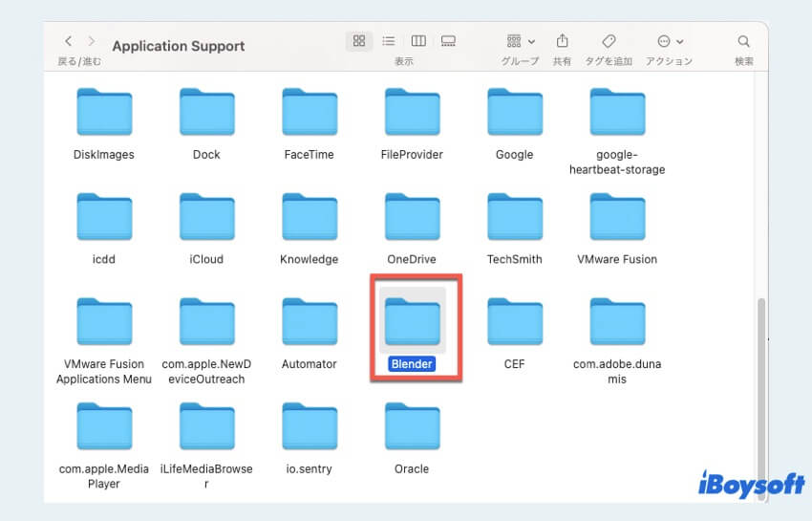Open the search magnifier icon

[743, 41]
